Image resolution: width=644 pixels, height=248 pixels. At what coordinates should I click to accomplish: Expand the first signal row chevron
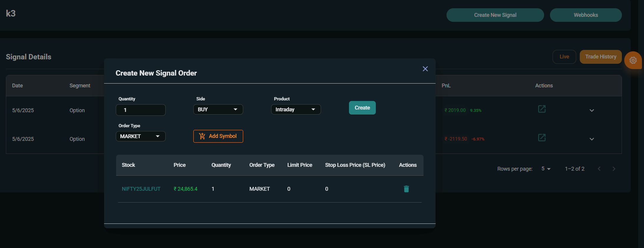[592, 110]
